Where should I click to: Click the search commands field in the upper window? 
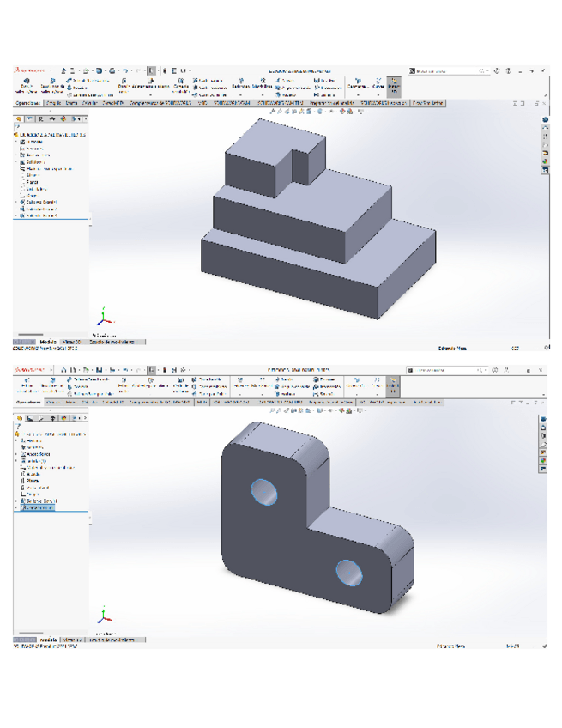click(x=446, y=70)
